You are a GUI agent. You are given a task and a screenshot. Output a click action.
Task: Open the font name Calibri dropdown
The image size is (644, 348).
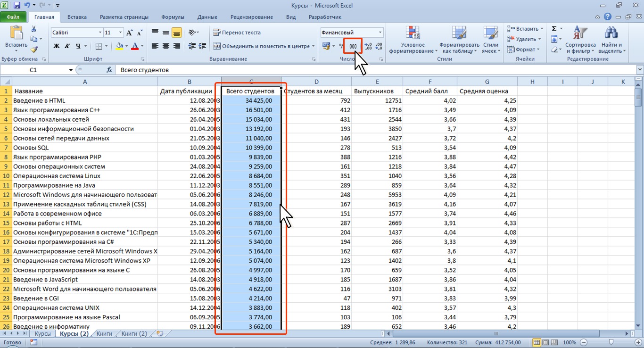pyautogui.click(x=100, y=33)
